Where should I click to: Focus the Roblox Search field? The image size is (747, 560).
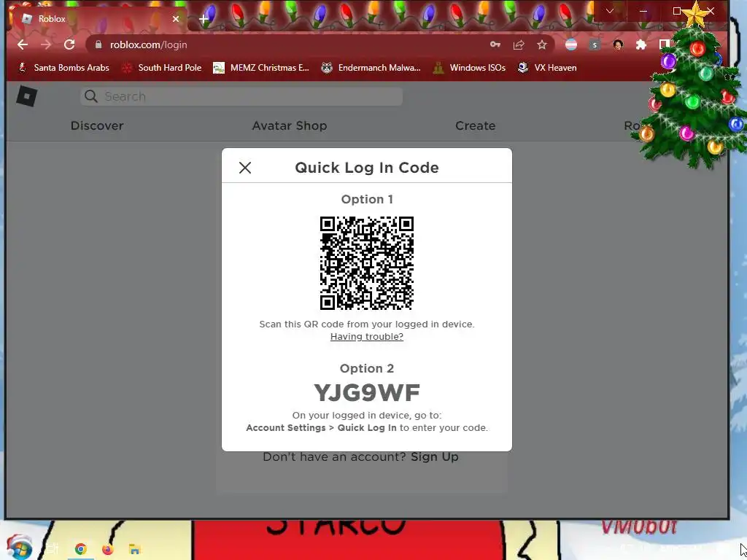(x=241, y=97)
